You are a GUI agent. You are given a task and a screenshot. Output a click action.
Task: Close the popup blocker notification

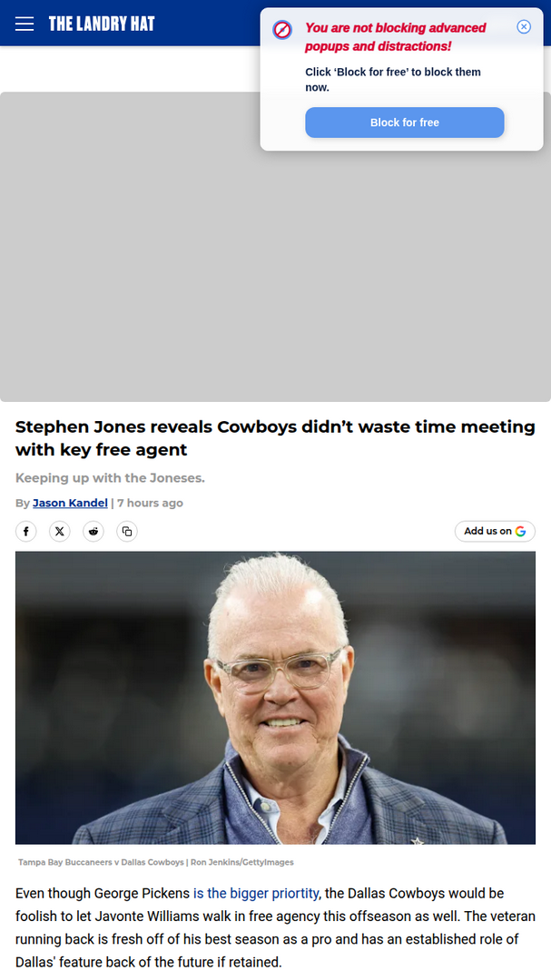pos(524,26)
